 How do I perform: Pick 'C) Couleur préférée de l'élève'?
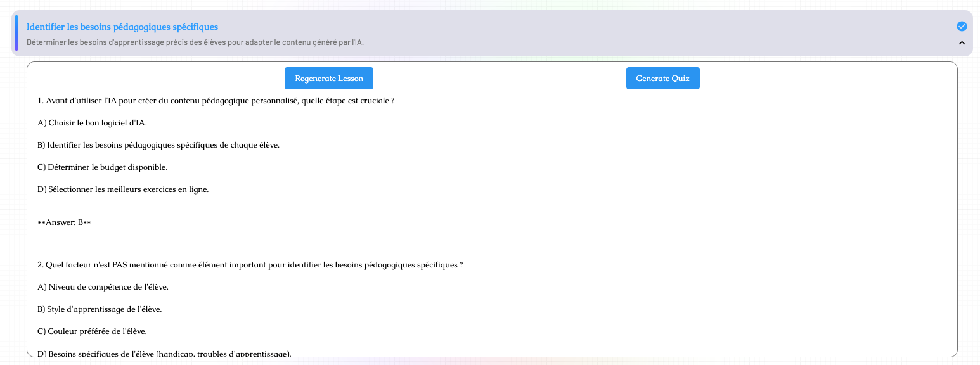coord(93,331)
